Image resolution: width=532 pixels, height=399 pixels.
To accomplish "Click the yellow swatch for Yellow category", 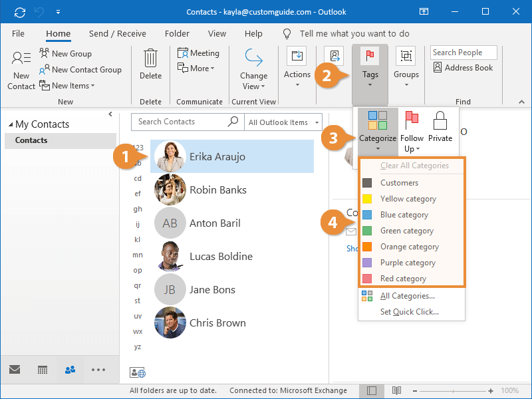I will [367, 199].
